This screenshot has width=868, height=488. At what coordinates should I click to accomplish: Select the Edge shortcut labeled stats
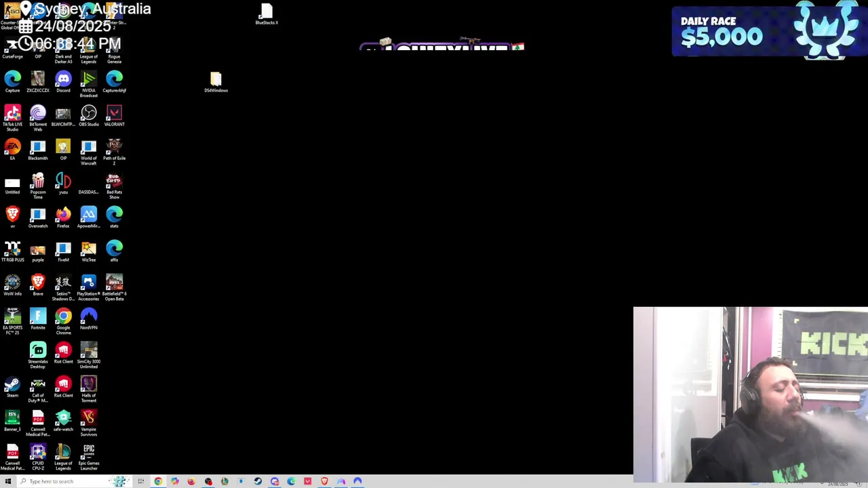click(114, 216)
